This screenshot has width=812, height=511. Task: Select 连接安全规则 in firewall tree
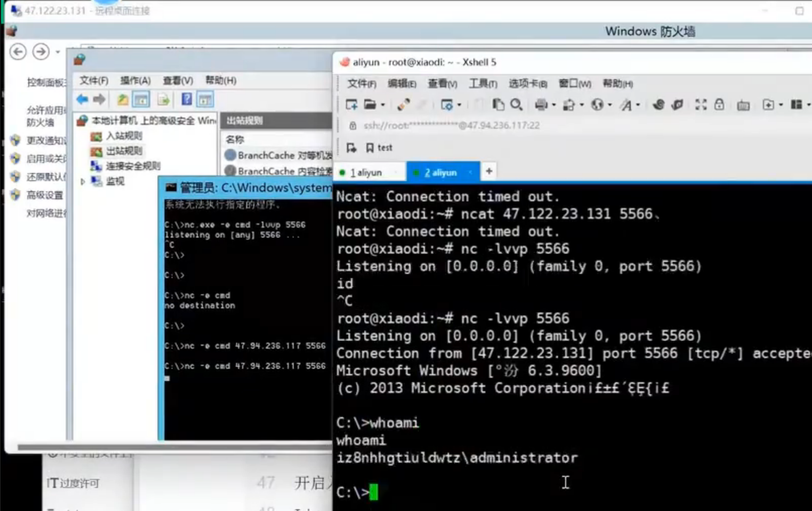click(x=125, y=166)
